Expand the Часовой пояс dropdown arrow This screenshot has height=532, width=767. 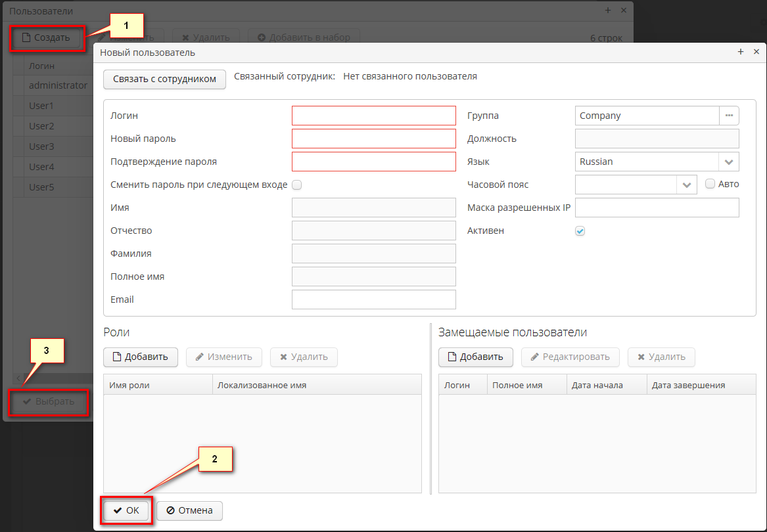click(x=687, y=185)
